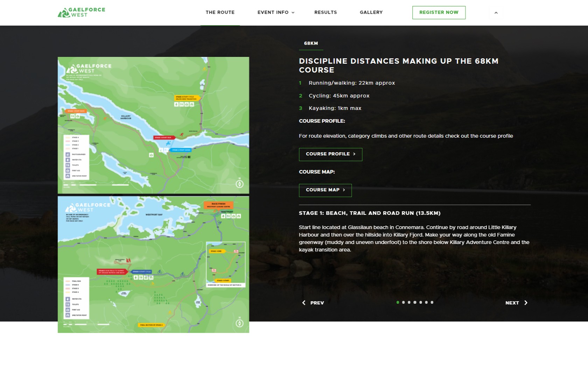The width and height of the screenshot is (588, 367).
Task: Click the left arrow beside PREV
Action: coord(303,303)
